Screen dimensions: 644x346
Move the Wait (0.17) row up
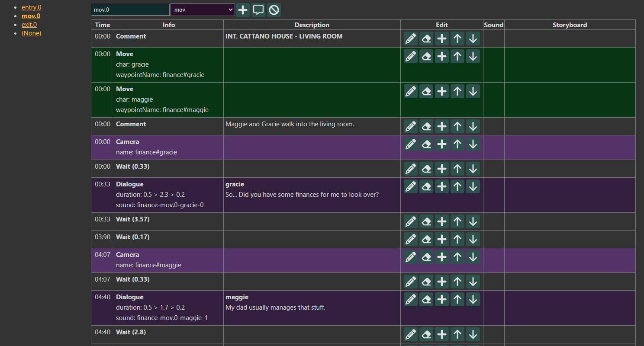[x=457, y=239]
